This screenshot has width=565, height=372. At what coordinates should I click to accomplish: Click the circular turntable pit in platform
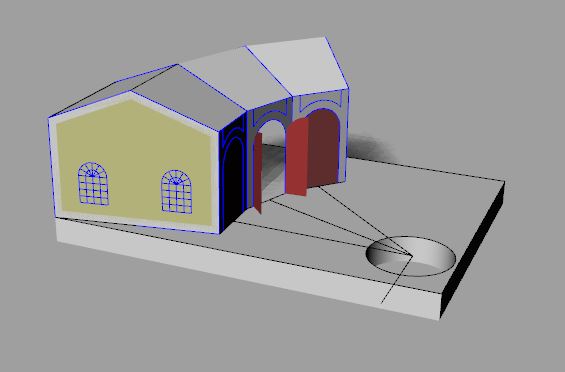411,256
